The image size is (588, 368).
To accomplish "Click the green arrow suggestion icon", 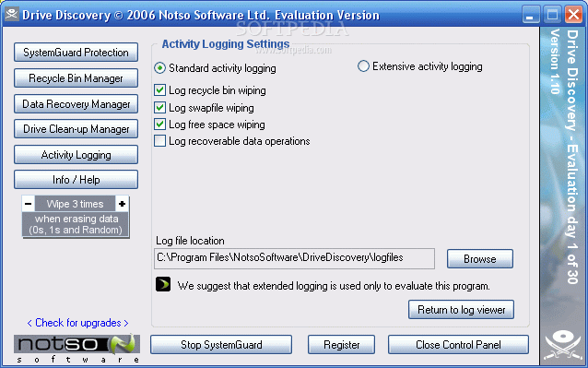I will coord(163,284).
